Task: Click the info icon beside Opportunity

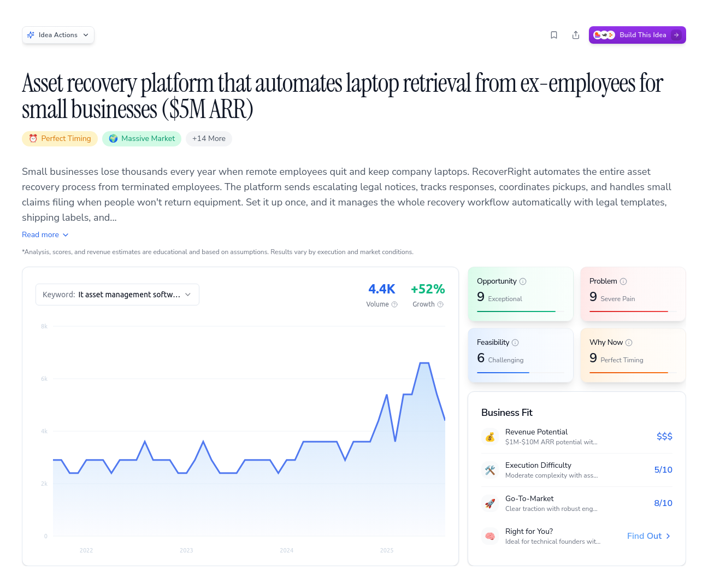Action: click(523, 281)
